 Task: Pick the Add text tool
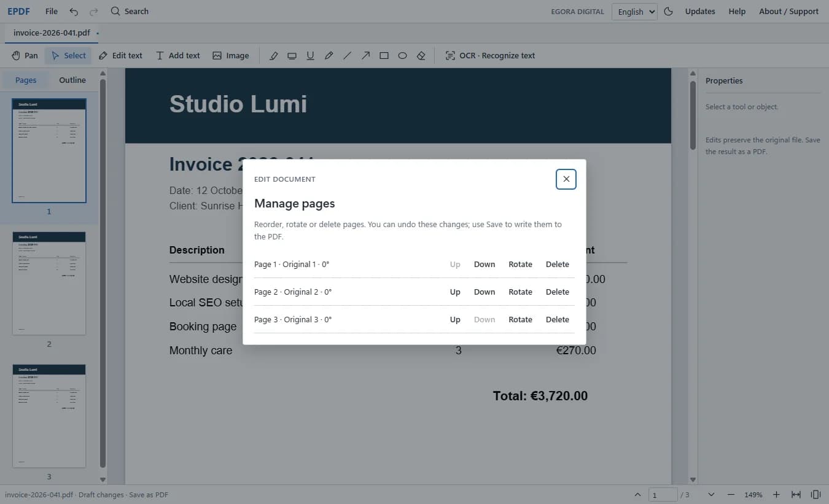pos(178,55)
